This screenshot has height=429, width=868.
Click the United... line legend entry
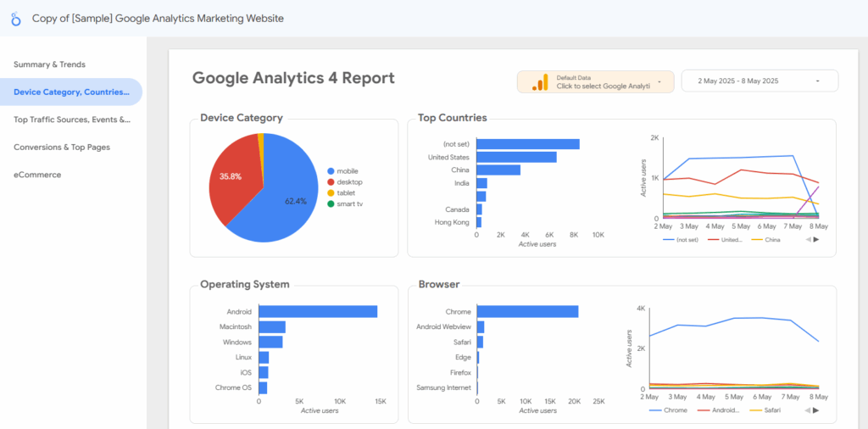coord(725,240)
